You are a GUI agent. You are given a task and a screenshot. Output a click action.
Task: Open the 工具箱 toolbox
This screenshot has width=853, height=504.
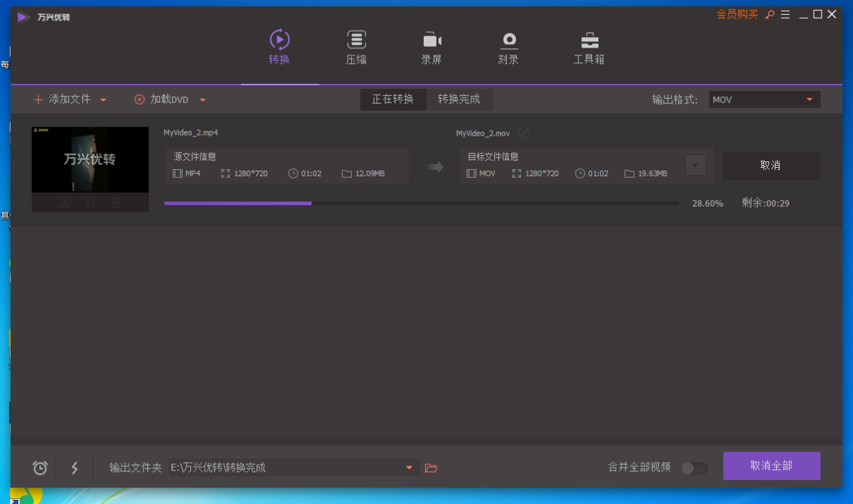tap(589, 48)
